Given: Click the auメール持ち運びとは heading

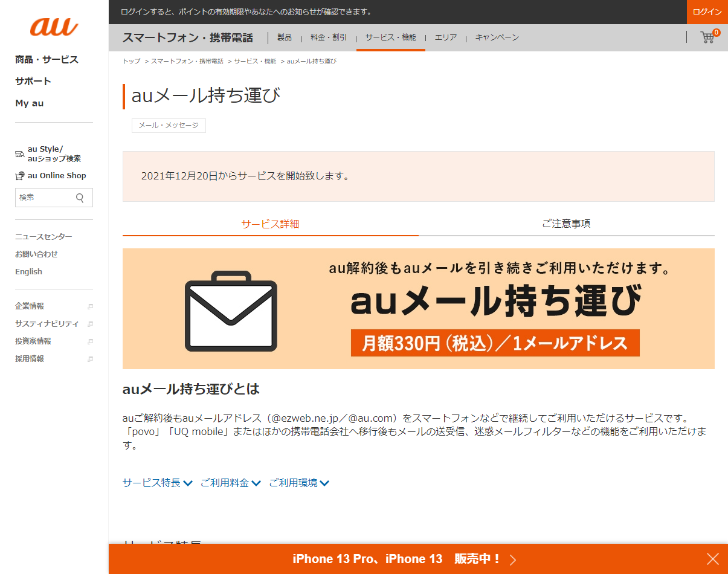Looking at the screenshot, I should (191, 389).
